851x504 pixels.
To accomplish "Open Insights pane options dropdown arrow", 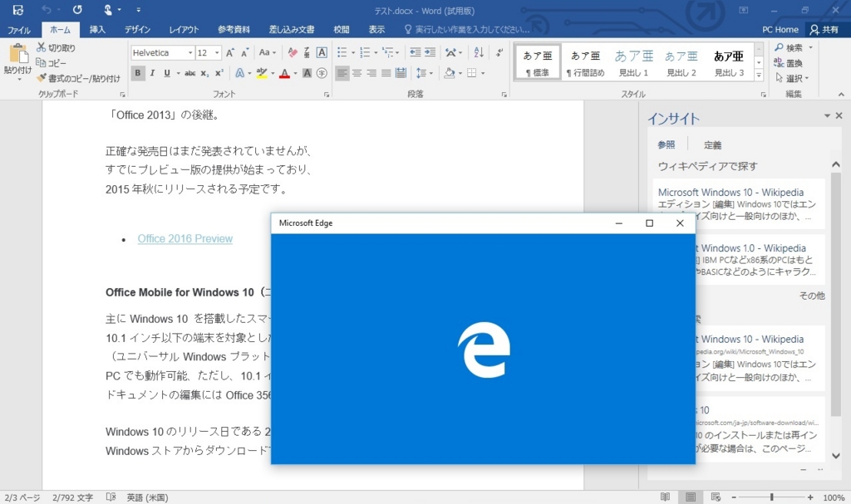I will tap(827, 115).
